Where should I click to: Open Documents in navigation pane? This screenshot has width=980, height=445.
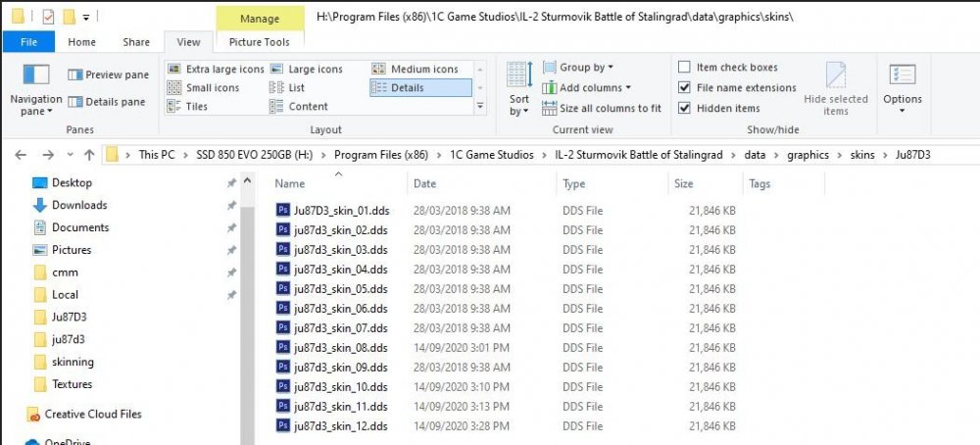pos(80,227)
